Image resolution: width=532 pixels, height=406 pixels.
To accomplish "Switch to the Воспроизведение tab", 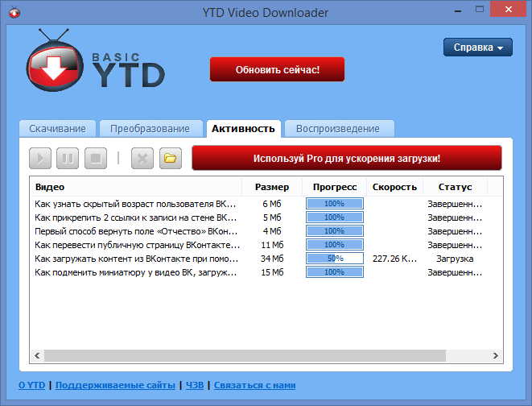I will click(338, 129).
